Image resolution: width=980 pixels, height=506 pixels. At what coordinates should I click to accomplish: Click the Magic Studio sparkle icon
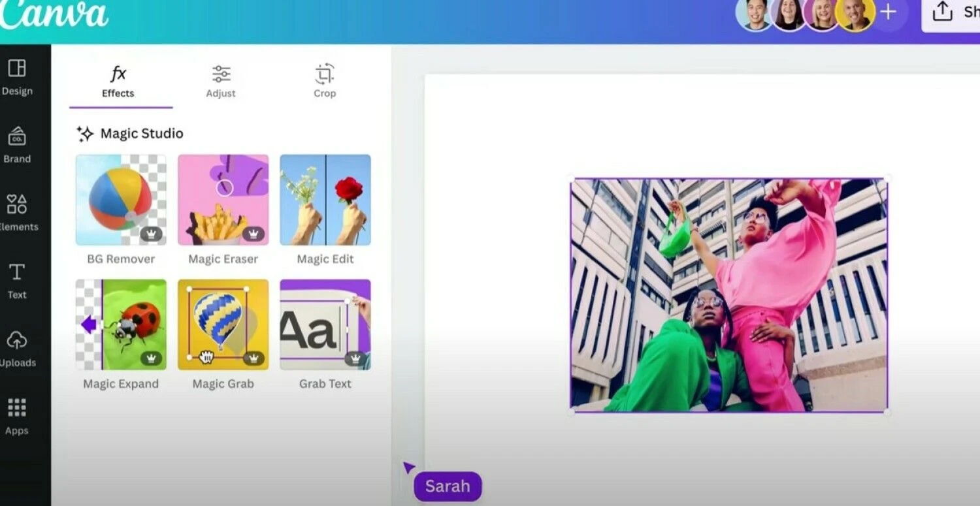pyautogui.click(x=85, y=134)
